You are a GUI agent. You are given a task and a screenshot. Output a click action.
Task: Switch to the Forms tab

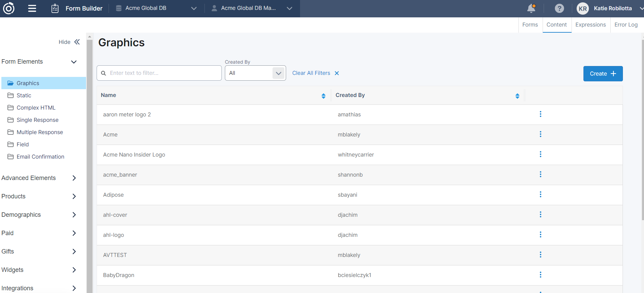[x=530, y=25]
